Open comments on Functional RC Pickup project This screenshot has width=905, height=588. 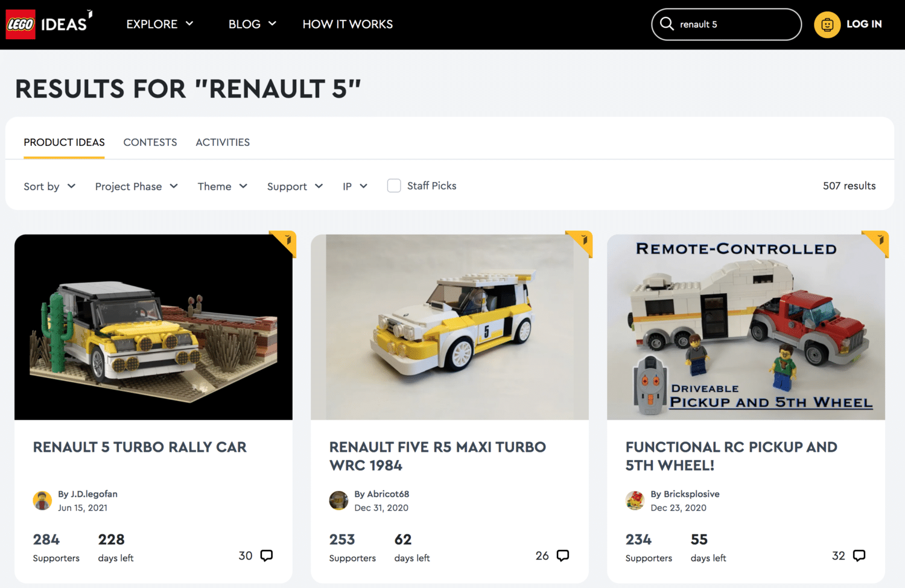coord(858,555)
